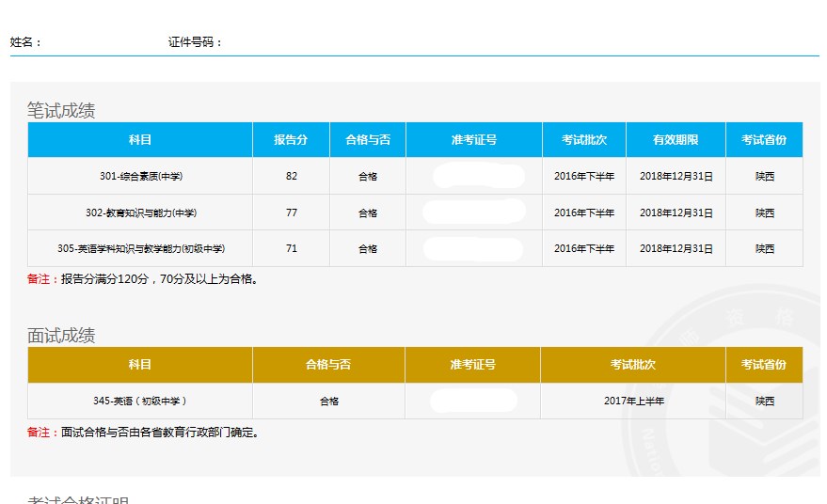Select the 345-英语（初级中学）subject cell
Viewport: 827px width, 504px height.
tap(140, 402)
